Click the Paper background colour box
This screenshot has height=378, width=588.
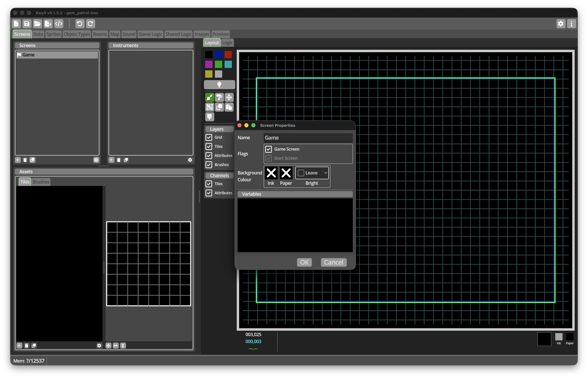(x=286, y=173)
